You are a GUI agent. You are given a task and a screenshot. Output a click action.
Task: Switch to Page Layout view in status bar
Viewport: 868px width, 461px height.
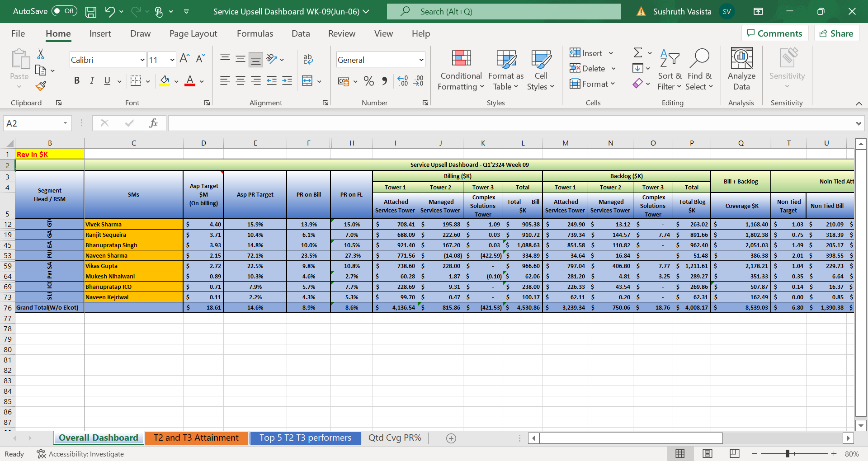point(708,453)
